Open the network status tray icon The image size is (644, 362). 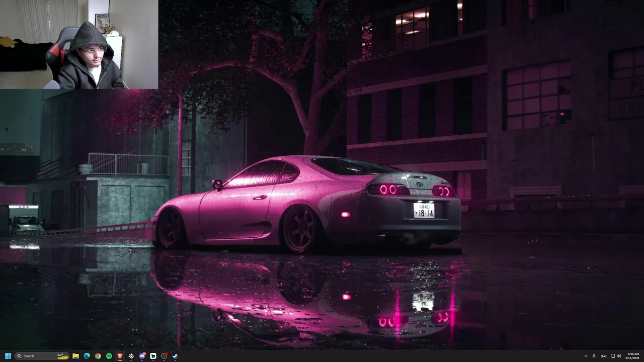tap(613, 356)
